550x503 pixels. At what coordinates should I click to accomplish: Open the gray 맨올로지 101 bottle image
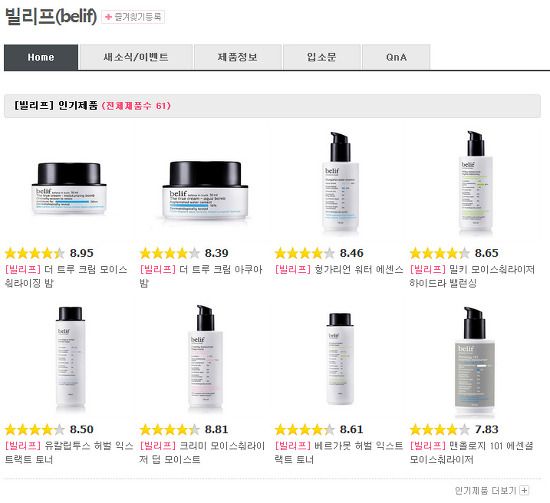pos(475,360)
